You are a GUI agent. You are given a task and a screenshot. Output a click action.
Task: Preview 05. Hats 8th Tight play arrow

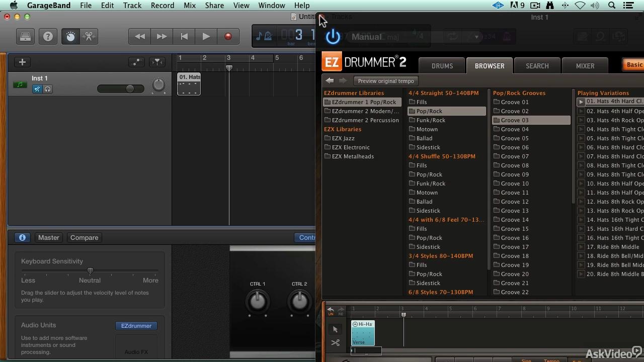[581, 138]
